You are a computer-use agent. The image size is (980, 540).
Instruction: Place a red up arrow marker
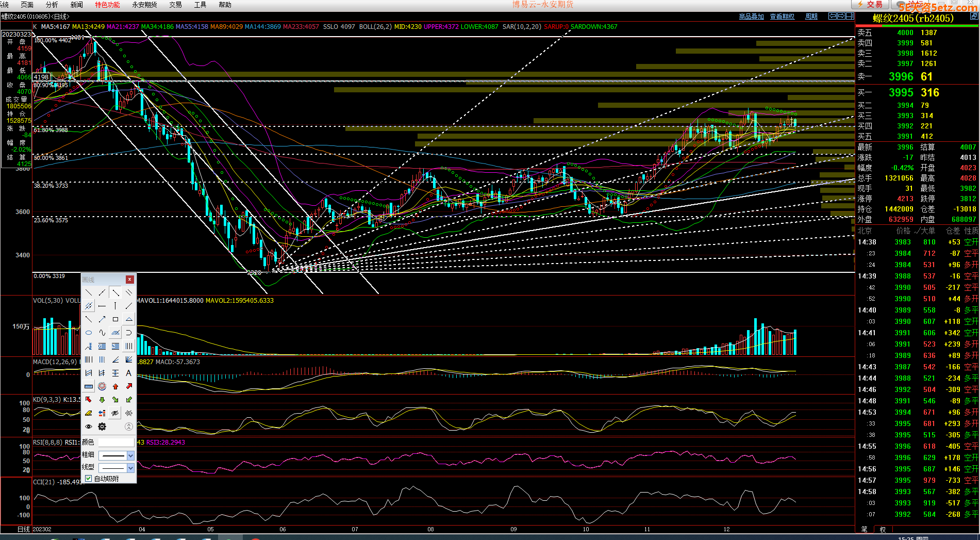pyautogui.click(x=115, y=386)
